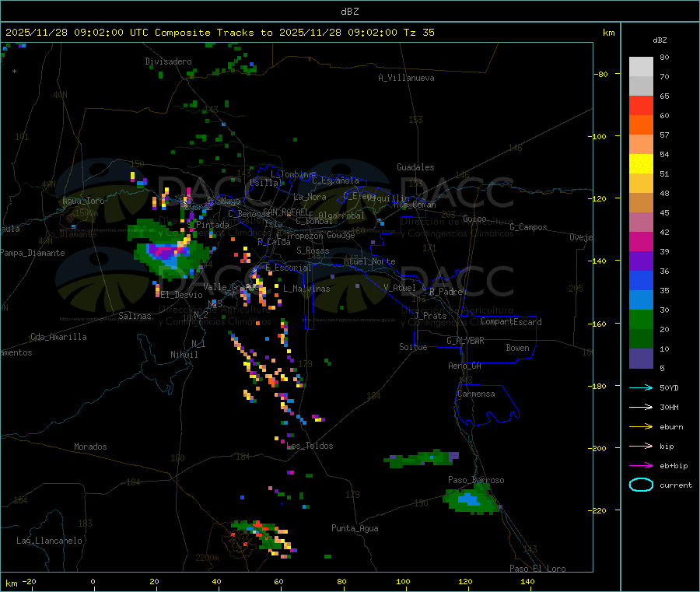Screen dimensions: 700x592
Task: Click the Bowen map label
Action: (x=517, y=348)
